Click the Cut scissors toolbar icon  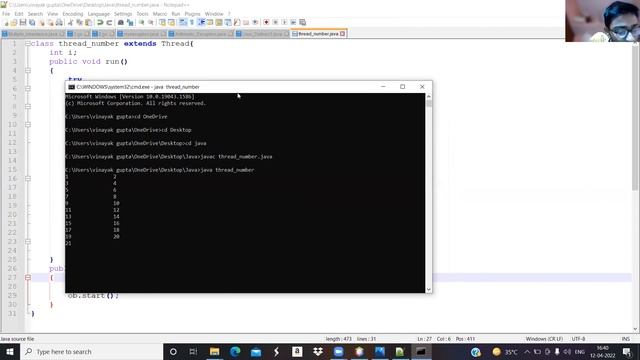[x=70, y=22]
